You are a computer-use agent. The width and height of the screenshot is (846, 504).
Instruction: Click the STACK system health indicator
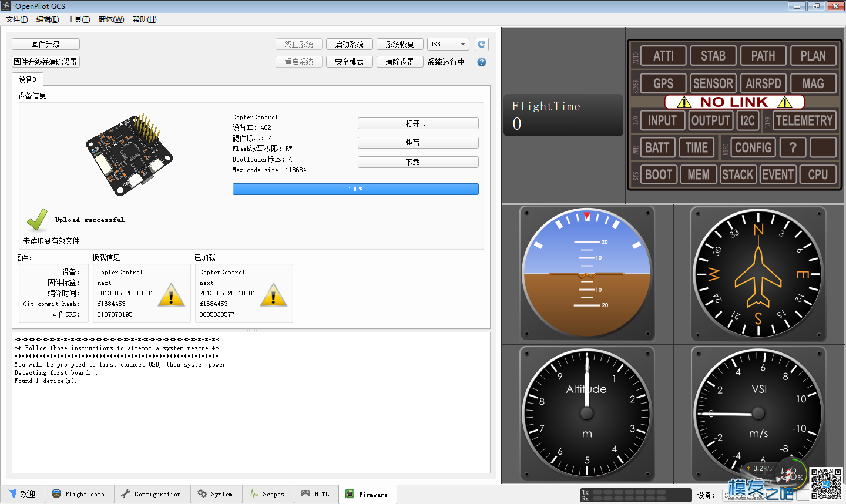pos(738,174)
